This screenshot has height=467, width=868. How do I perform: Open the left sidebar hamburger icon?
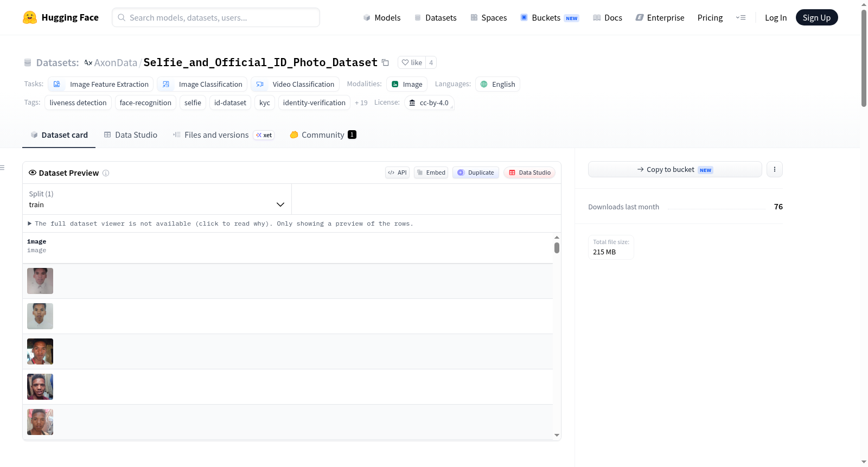click(2, 168)
